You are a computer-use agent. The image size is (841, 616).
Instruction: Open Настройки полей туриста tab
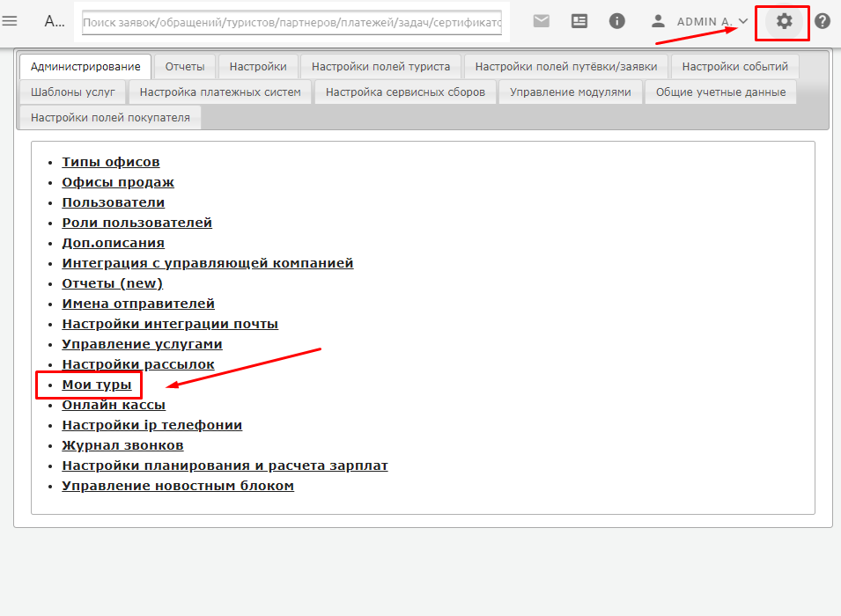pos(380,67)
